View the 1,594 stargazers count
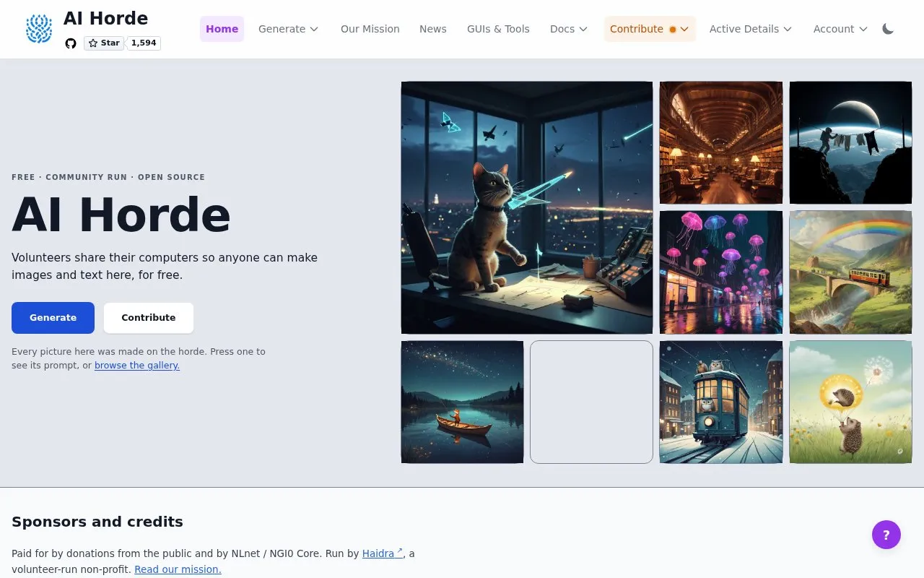 click(144, 43)
